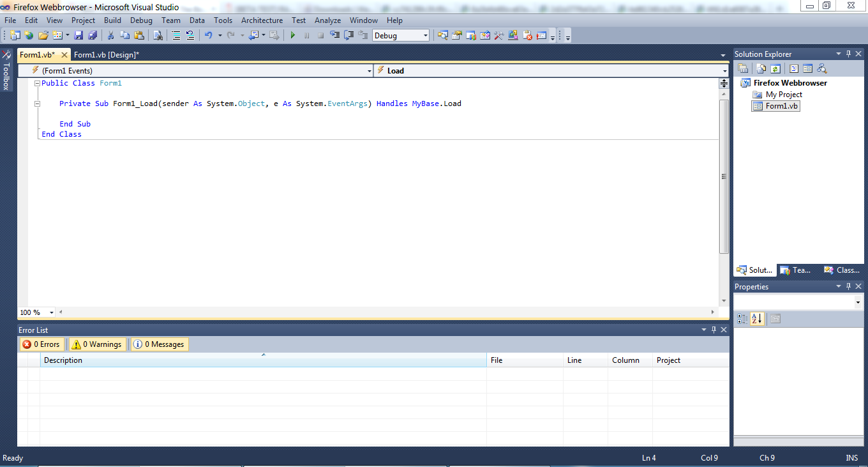Expand the collapsed Toolbox side tab

point(6,70)
